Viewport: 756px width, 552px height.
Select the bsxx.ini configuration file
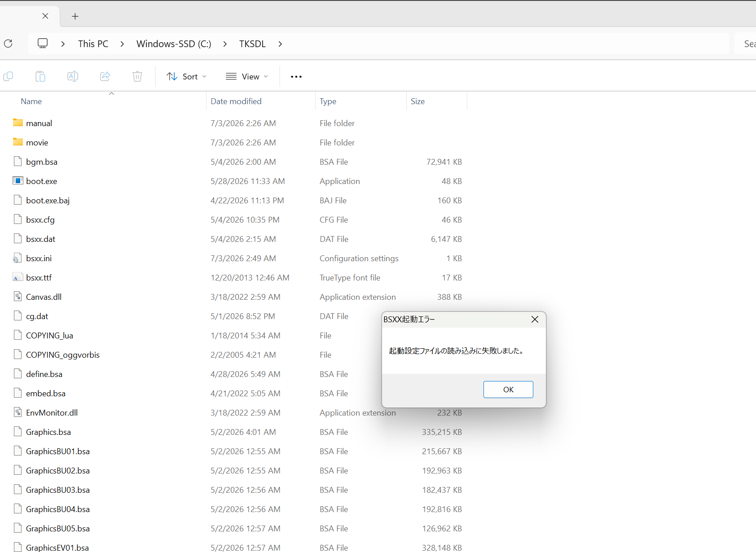[x=39, y=258]
